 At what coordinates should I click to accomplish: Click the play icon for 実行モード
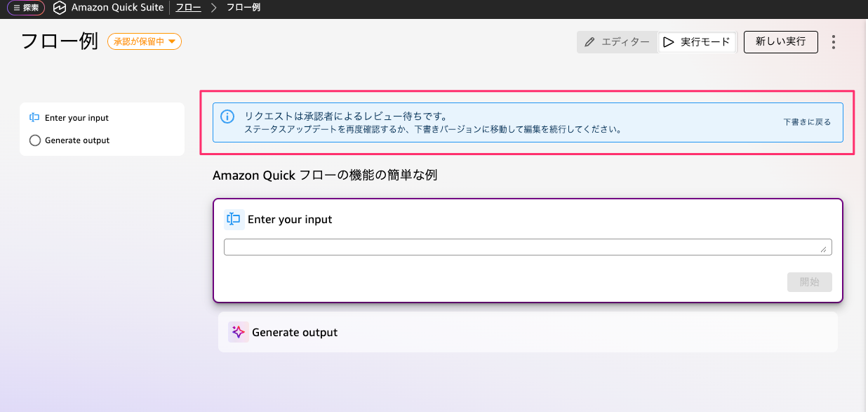coord(668,42)
